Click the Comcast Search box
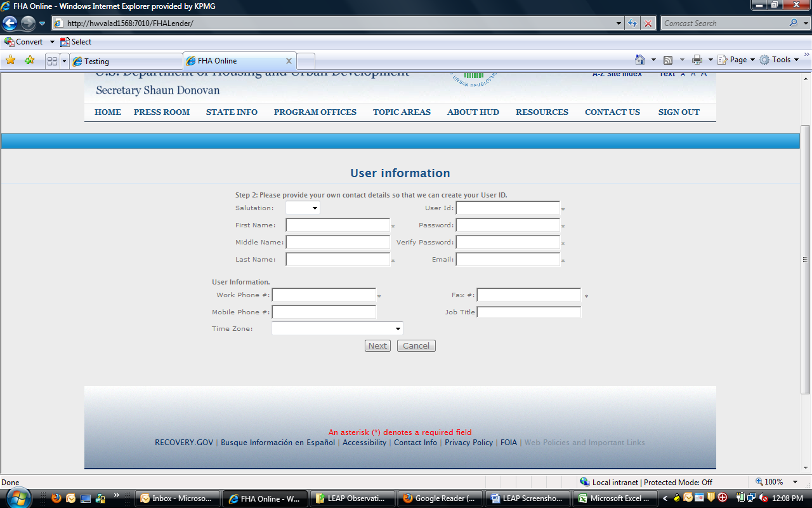The height and width of the screenshot is (508, 812). pos(724,23)
